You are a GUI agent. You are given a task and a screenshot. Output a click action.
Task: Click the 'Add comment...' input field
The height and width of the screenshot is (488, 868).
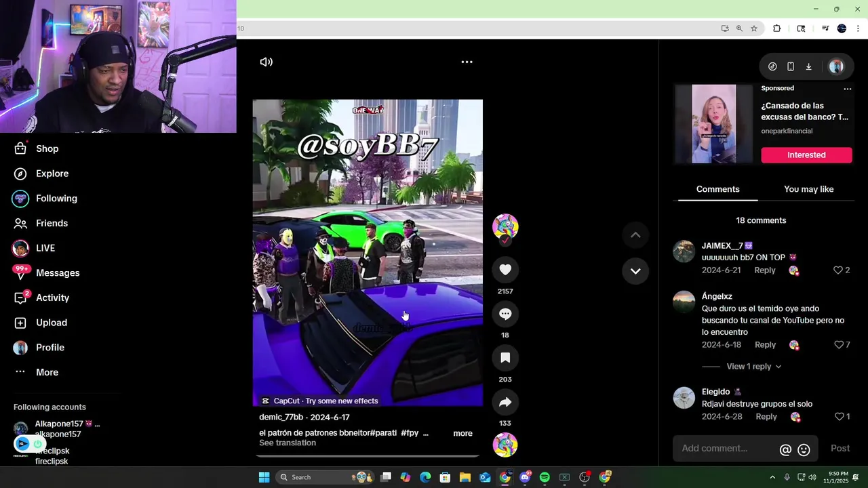726,449
